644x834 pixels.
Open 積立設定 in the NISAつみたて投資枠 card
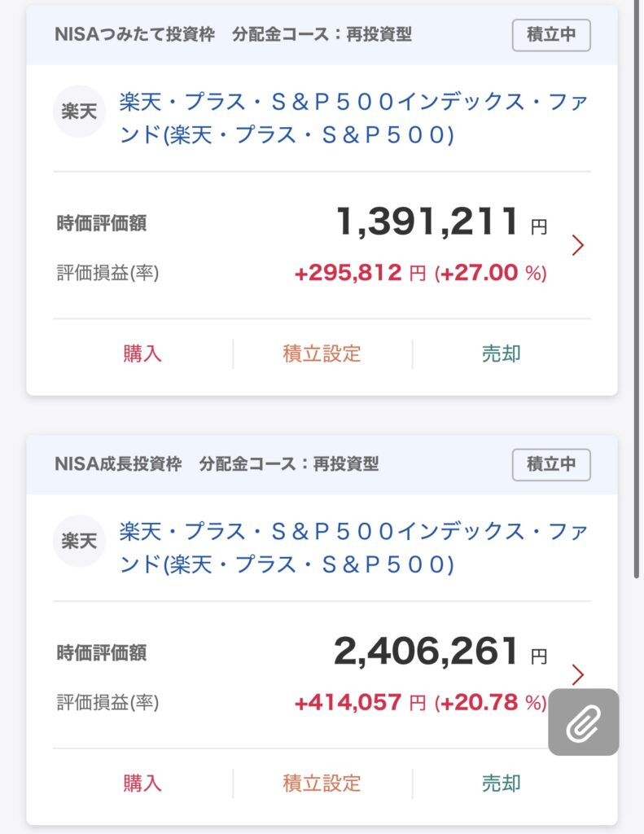[x=322, y=353]
